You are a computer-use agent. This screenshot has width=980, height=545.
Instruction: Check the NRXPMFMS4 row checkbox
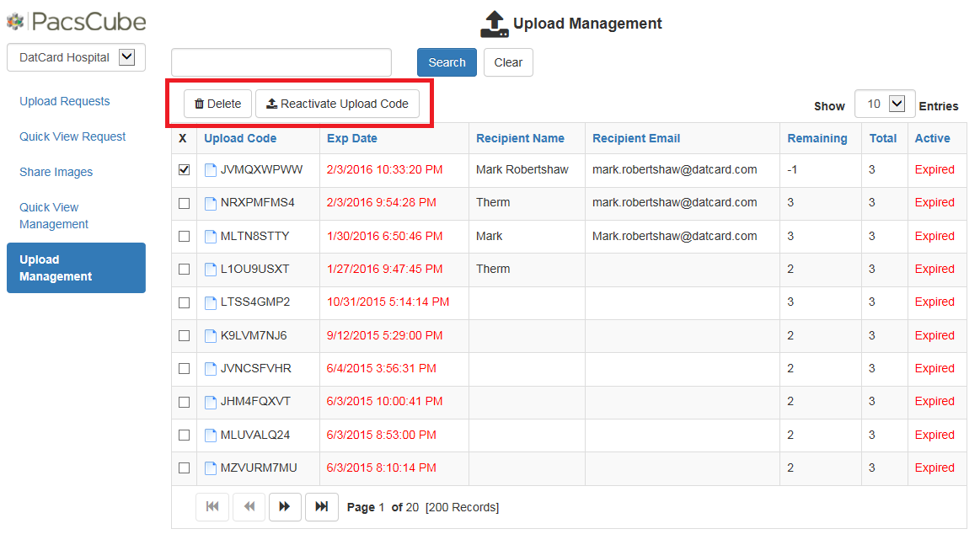(184, 203)
